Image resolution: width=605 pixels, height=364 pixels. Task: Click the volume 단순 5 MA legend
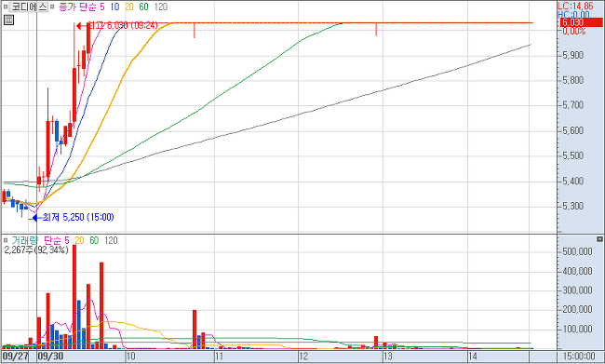[57, 240]
